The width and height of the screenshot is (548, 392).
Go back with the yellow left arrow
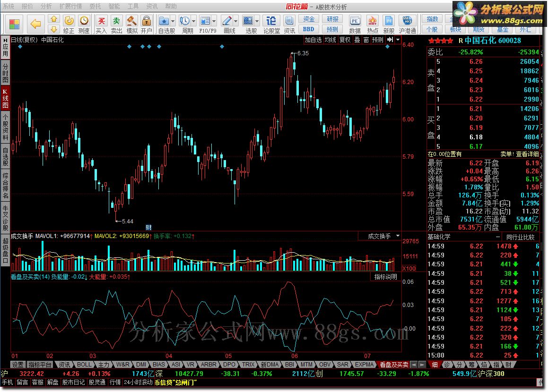coord(35,24)
